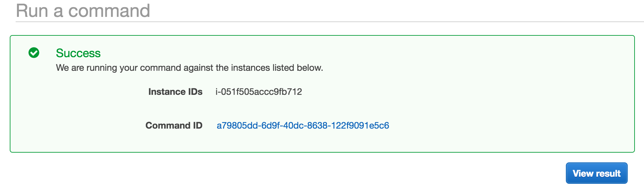Click the Command ID label

(174, 126)
